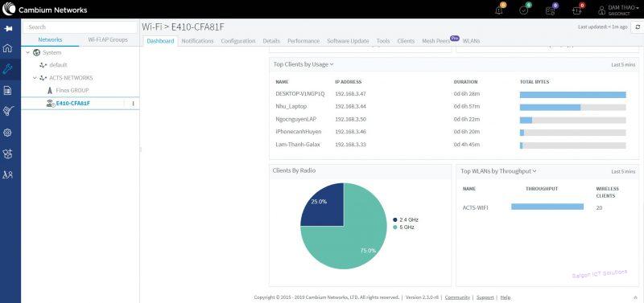
Task: Open the boxes inventory sidebar icon
Action: point(7,154)
